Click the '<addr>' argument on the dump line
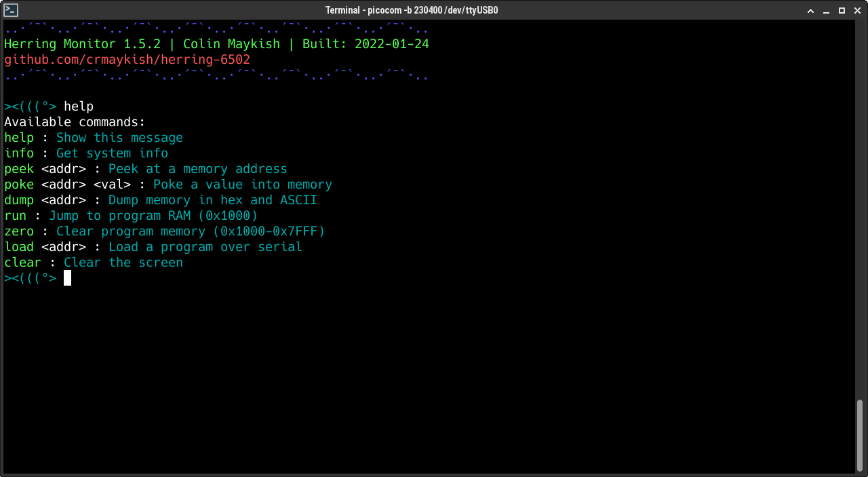Viewport: 868px width, 477px height. (x=64, y=200)
